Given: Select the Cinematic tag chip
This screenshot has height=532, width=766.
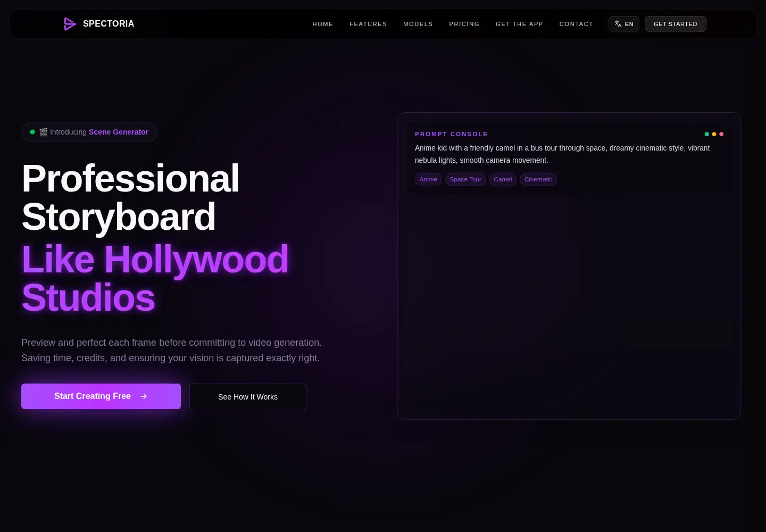Looking at the screenshot, I should [x=538, y=179].
